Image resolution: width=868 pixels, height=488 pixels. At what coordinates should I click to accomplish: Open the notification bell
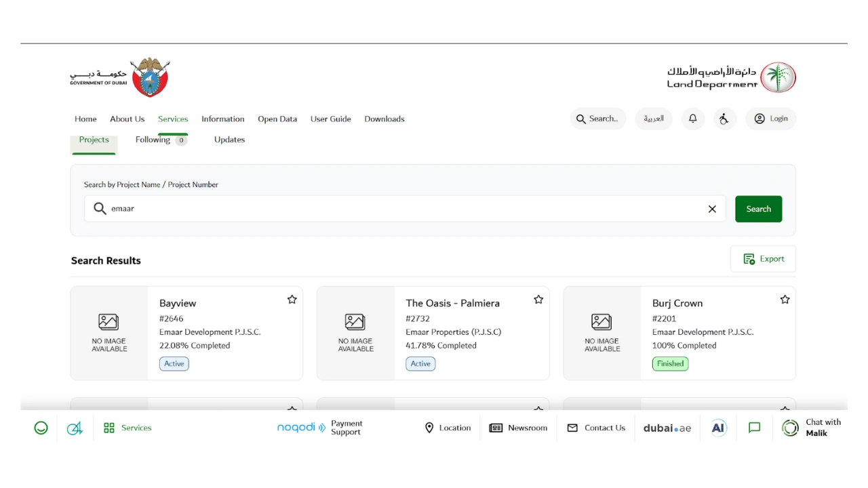pyautogui.click(x=692, y=119)
